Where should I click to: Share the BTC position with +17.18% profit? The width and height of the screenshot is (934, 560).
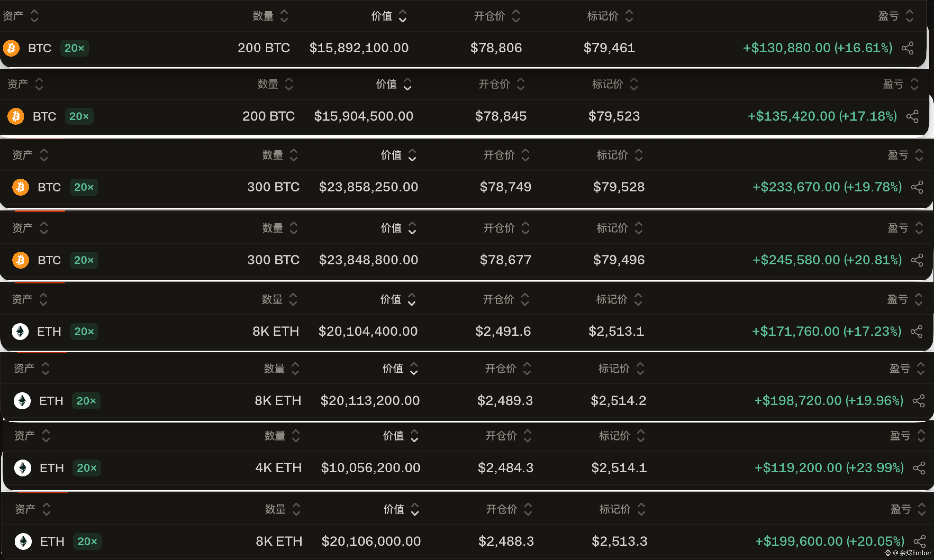coord(912,116)
